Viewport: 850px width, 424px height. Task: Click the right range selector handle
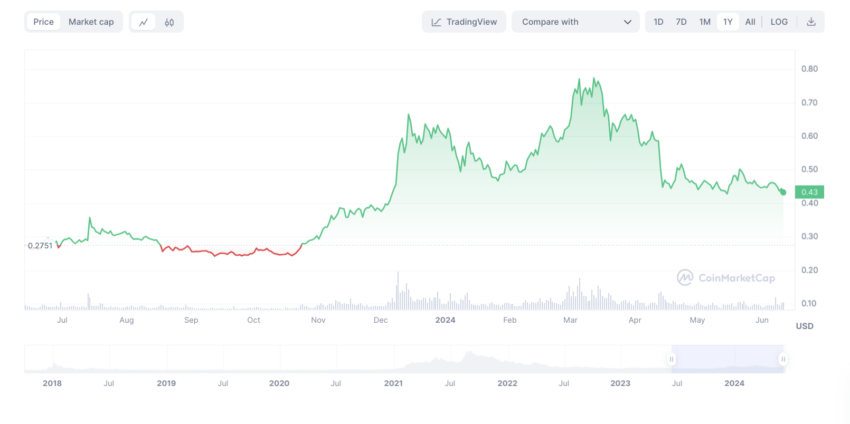point(783,358)
